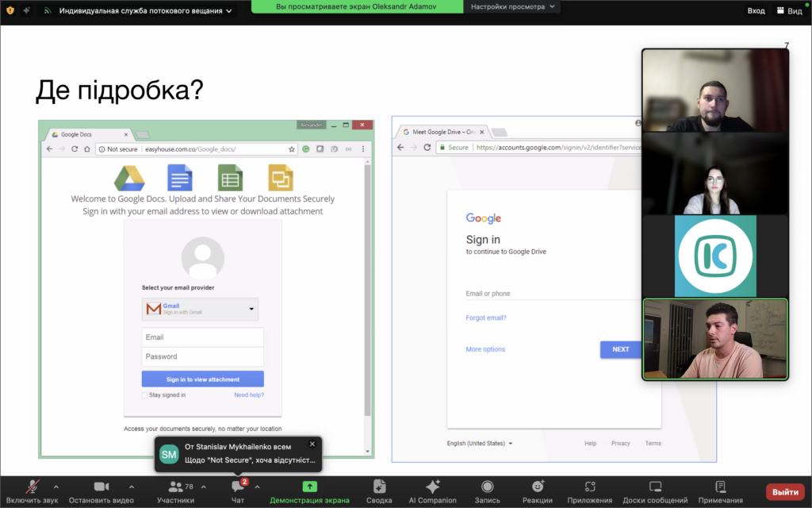Click the yellow Slides icon
Screen dimensions: 812x508
pyautogui.click(x=281, y=178)
